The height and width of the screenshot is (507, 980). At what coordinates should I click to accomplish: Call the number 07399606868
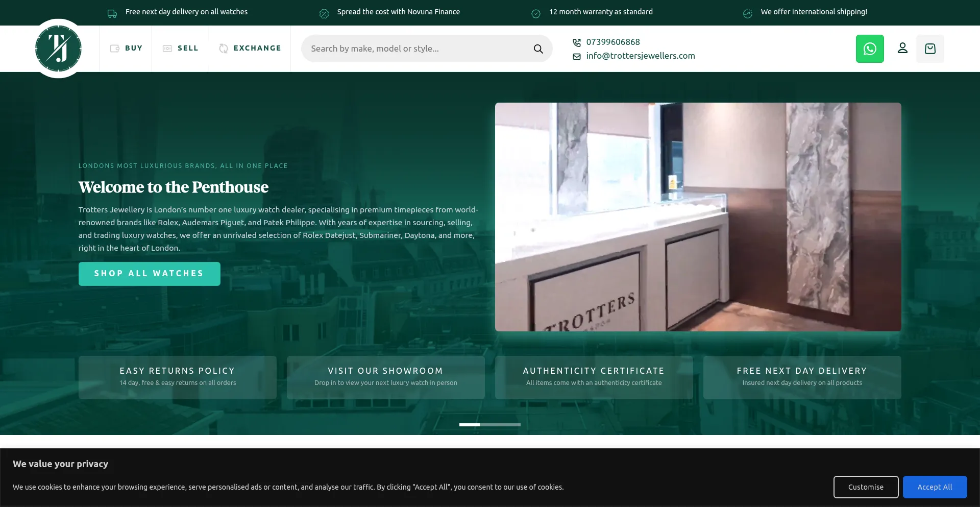tap(613, 42)
